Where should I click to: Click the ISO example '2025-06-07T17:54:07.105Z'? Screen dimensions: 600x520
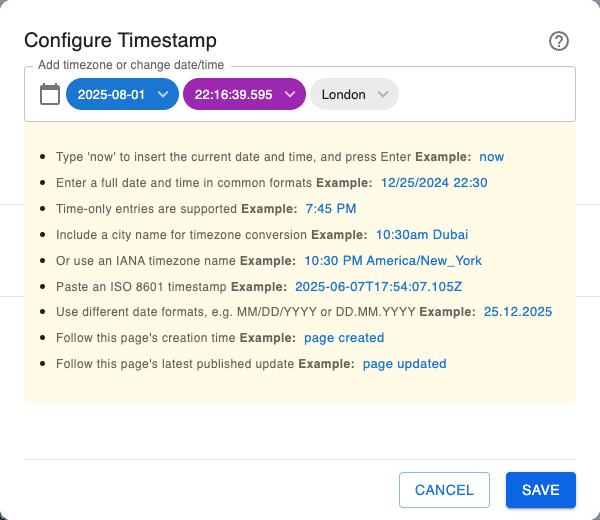point(378,287)
